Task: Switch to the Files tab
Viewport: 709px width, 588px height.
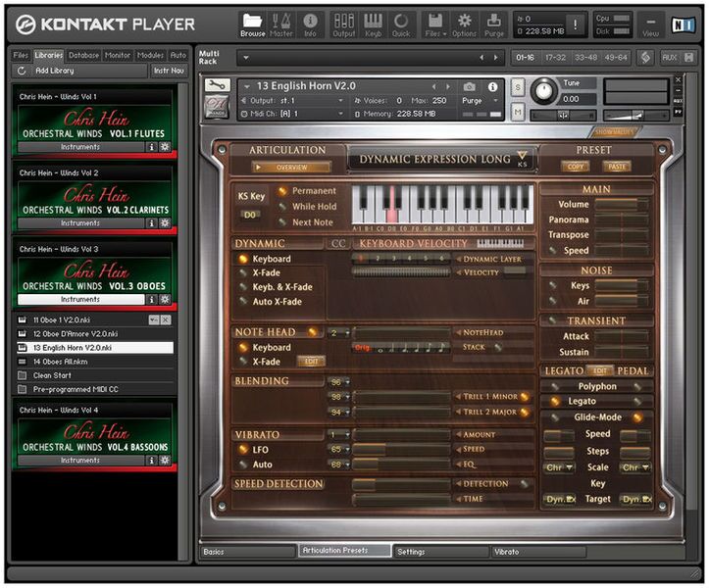Action: tap(21, 55)
